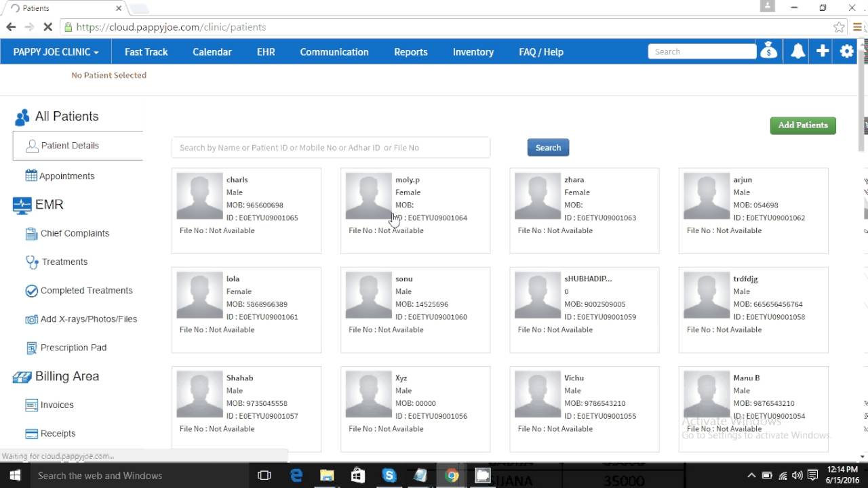Viewport: 868px width, 488px height.
Task: Open the settings gear icon
Action: [x=847, y=52]
